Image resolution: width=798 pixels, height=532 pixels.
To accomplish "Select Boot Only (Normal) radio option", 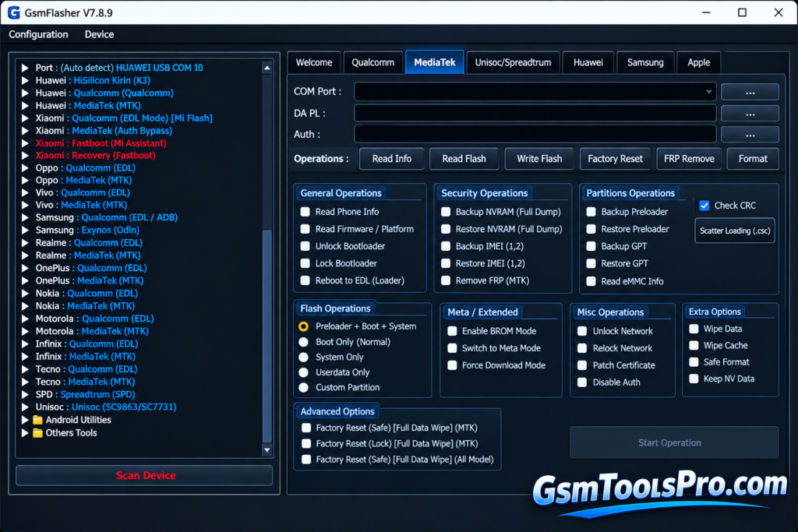I will (x=304, y=342).
